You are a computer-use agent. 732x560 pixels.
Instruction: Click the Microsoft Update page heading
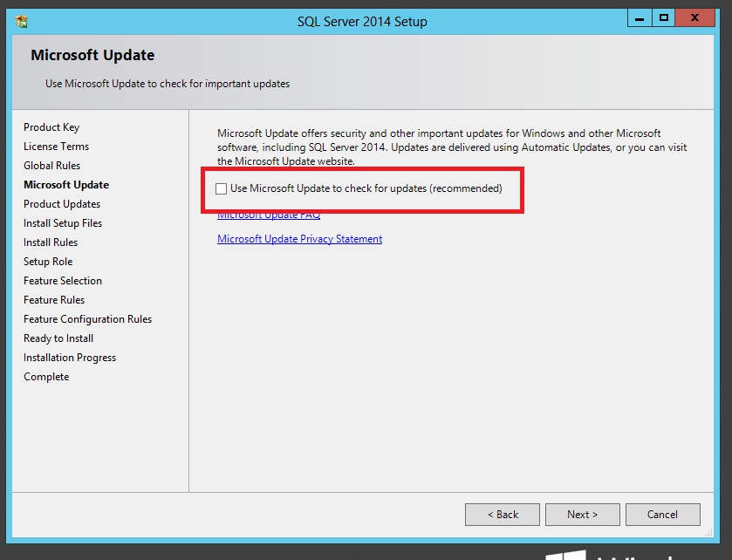pos(92,55)
